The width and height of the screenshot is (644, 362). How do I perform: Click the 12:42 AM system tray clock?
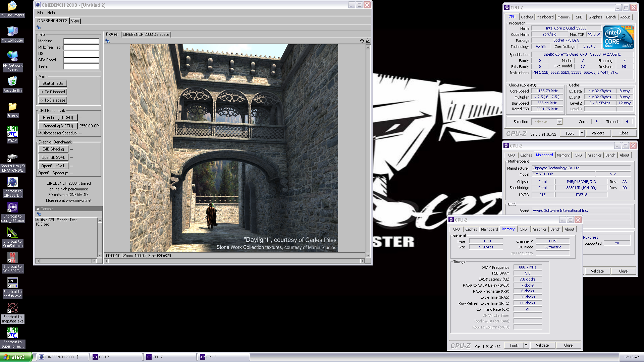632,357
